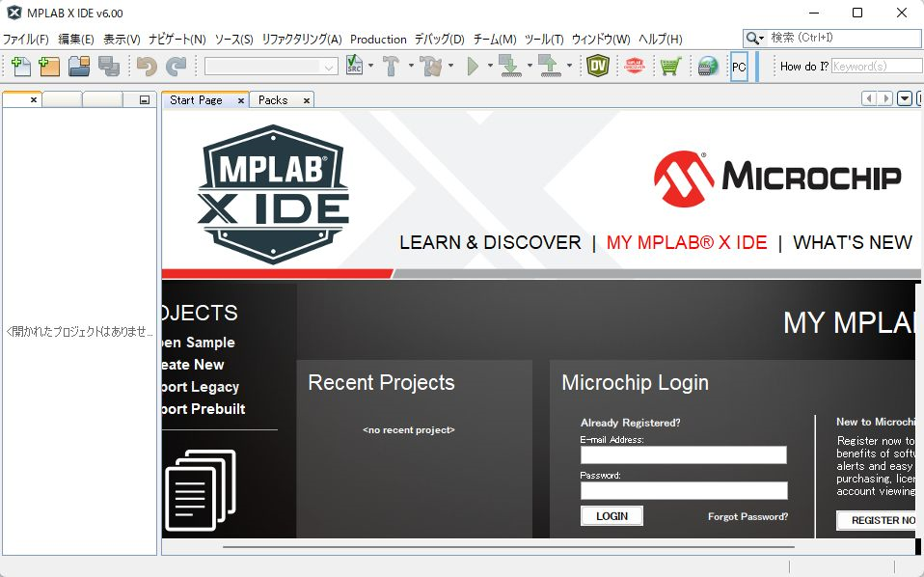
Task: Click the Microchip logo
Action: pos(777,178)
